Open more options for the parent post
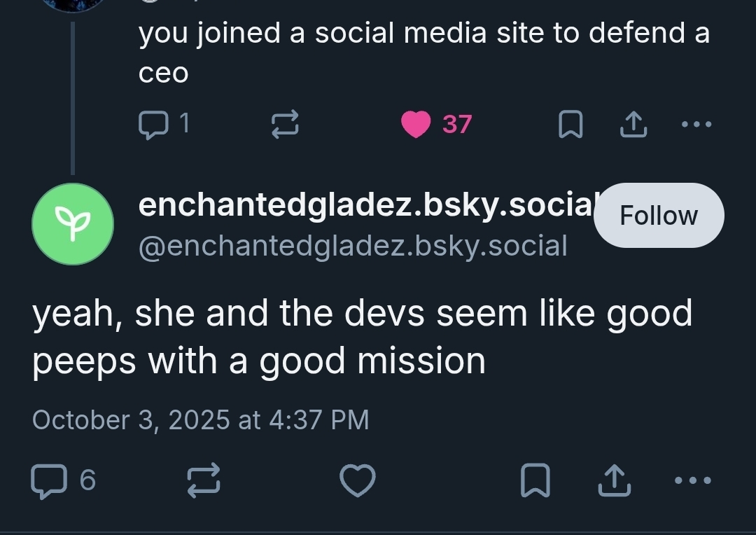This screenshot has height=535, width=756. [x=696, y=125]
